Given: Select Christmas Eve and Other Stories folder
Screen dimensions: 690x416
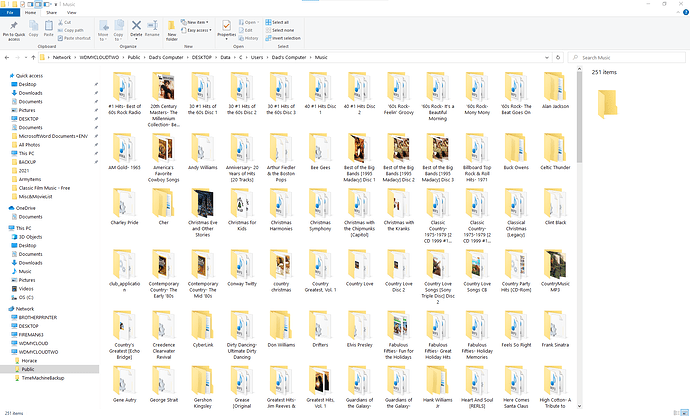Looking at the screenshot, I should (202, 213).
